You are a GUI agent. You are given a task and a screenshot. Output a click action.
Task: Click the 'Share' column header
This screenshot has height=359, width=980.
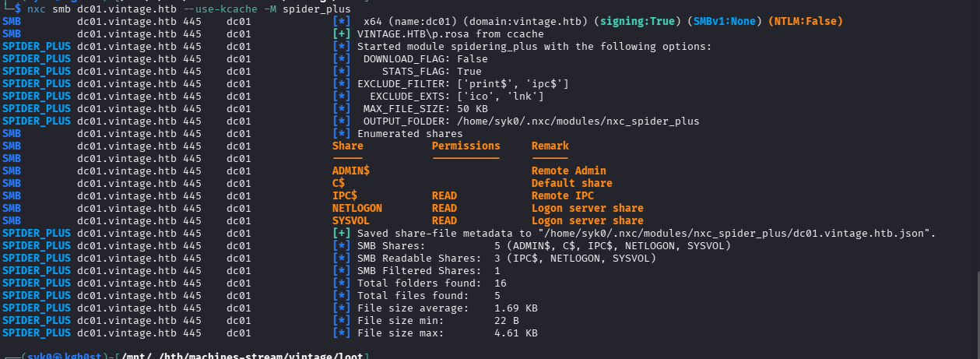pos(348,146)
